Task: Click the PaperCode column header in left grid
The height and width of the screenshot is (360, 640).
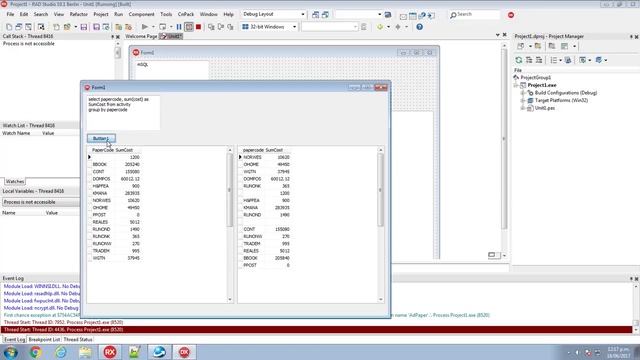Action: click(x=103, y=150)
